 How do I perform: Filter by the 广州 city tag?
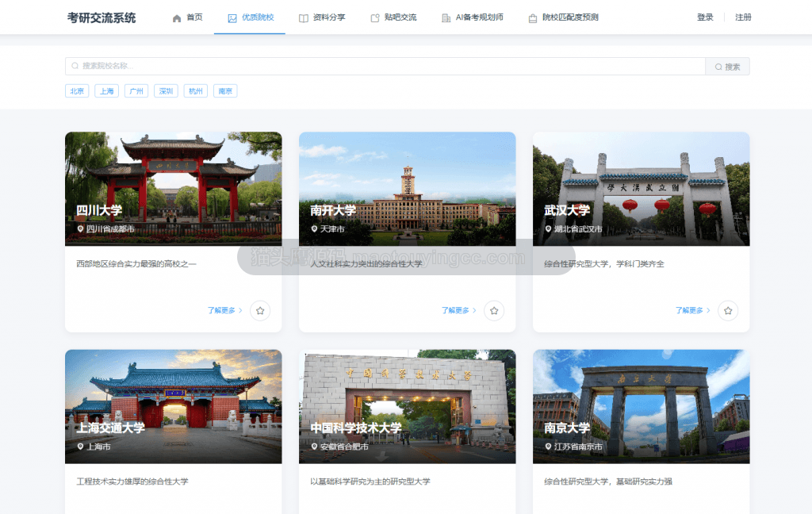coord(136,91)
